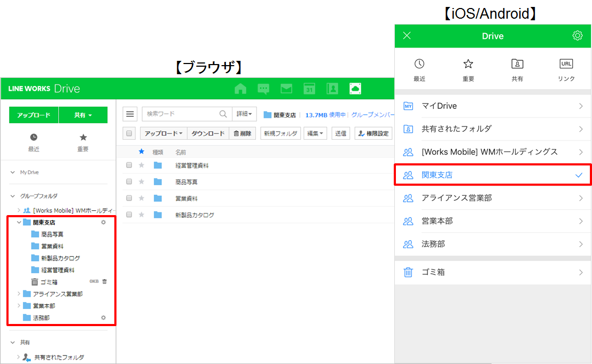Image resolution: width=592 pixels, height=364 pixels.
Task: Check the box for 経営管理資料 row
Action: point(129,165)
